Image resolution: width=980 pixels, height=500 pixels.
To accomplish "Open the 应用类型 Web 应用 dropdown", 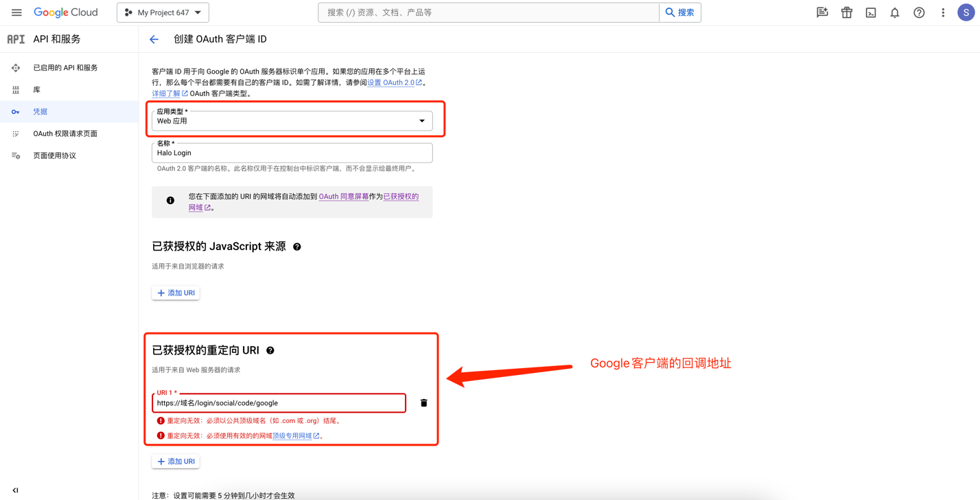I will click(x=292, y=121).
